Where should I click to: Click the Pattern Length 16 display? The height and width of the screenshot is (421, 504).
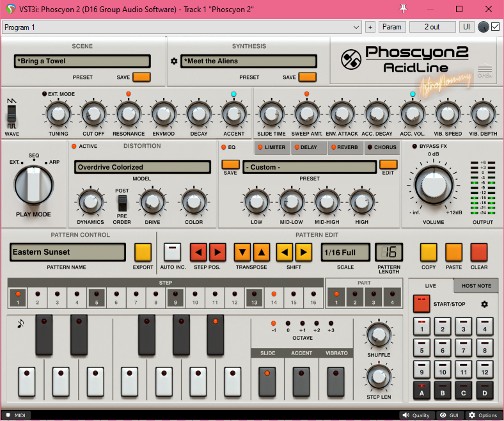tap(389, 253)
